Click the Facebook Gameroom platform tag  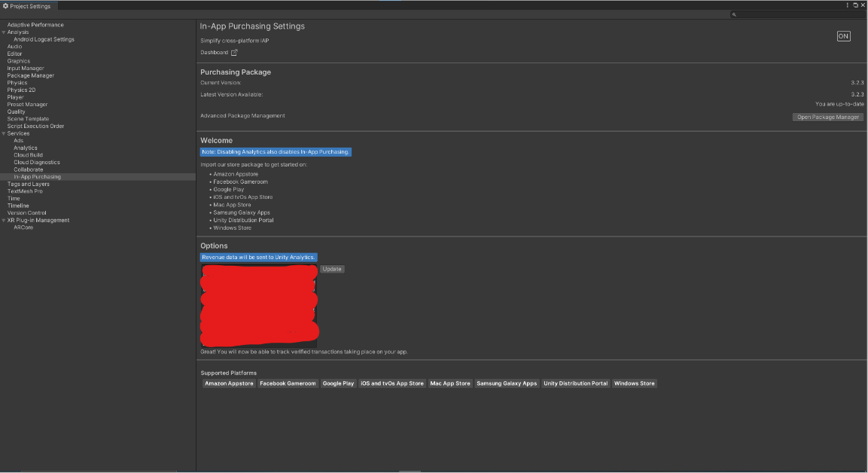point(288,383)
